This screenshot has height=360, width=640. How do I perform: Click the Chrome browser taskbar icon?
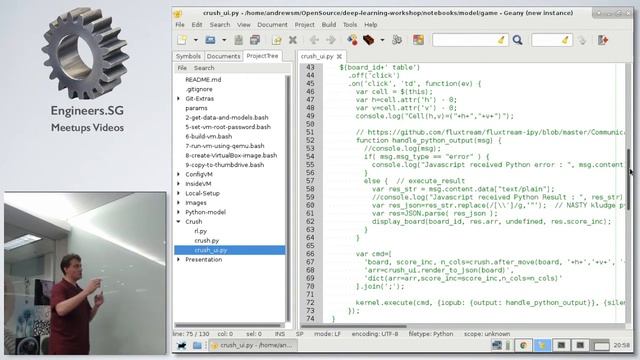pos(523,345)
